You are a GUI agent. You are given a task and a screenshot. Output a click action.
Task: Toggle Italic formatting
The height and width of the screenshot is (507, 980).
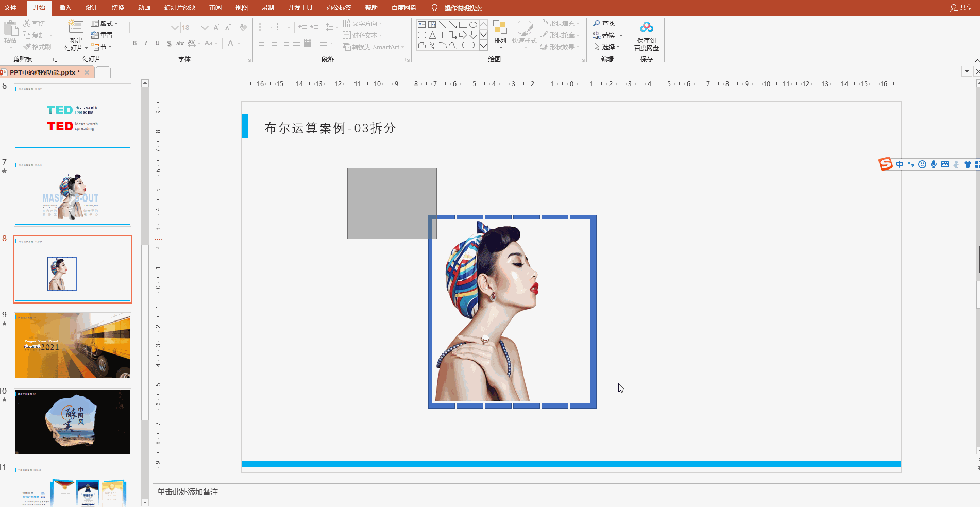[146, 43]
